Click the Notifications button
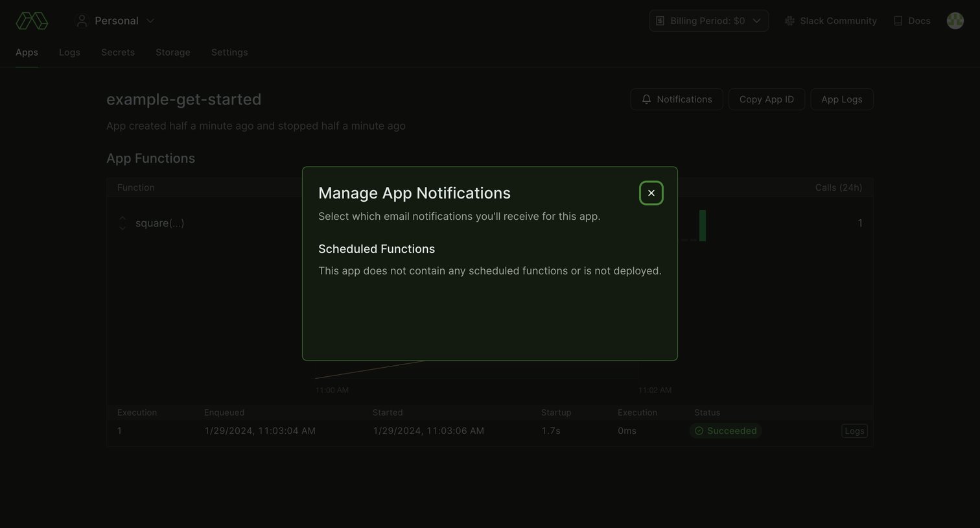The image size is (980, 528). point(677,99)
